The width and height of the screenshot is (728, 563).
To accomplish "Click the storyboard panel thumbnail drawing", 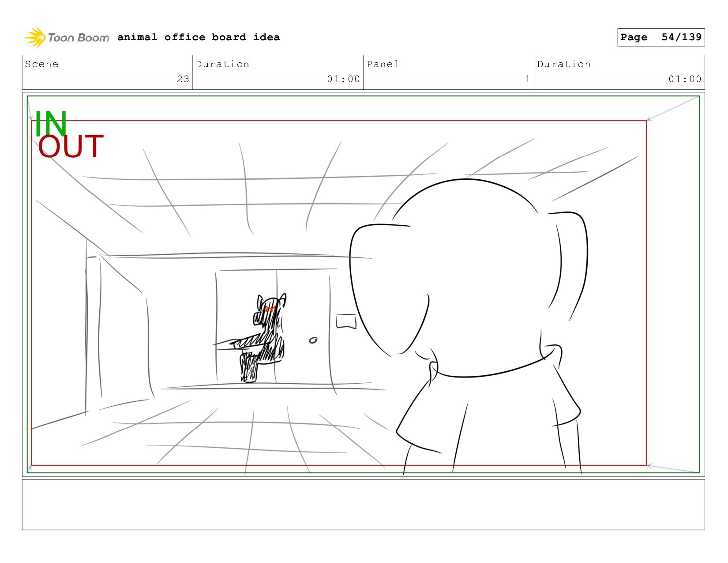I will click(x=363, y=284).
